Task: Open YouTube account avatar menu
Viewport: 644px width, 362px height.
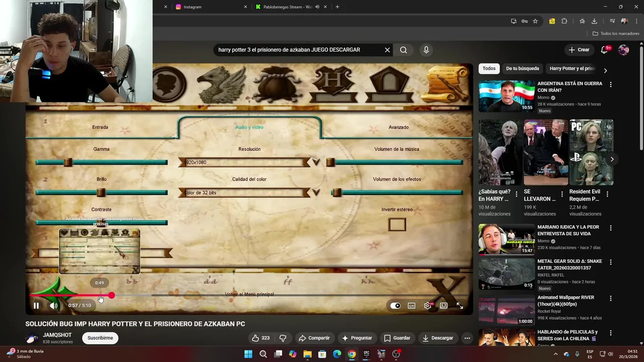Action: tap(623, 50)
